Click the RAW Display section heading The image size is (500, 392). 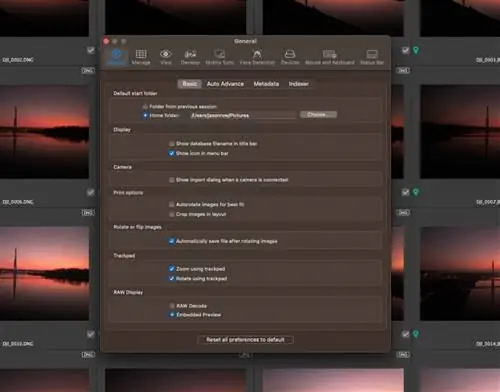[128, 292]
